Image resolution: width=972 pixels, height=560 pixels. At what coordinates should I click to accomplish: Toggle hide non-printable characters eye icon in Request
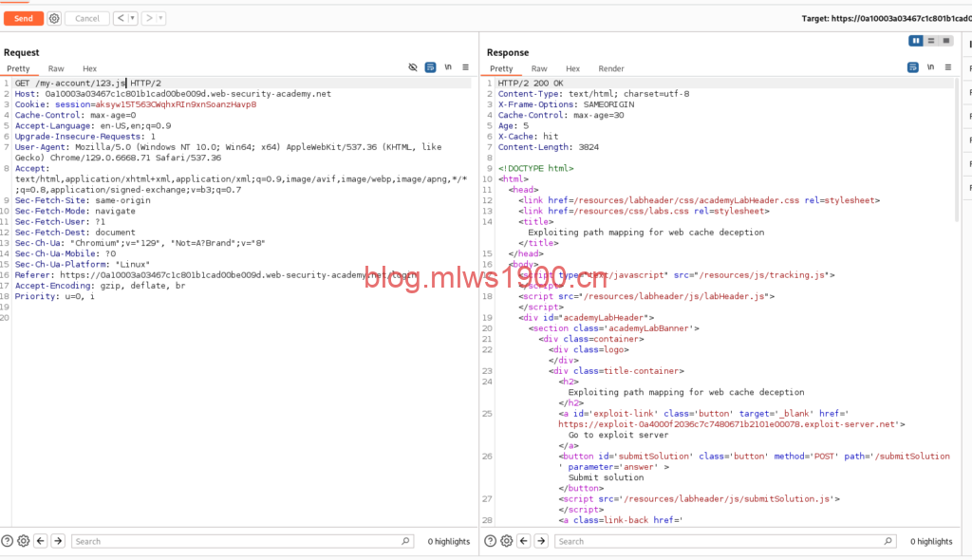[413, 67]
